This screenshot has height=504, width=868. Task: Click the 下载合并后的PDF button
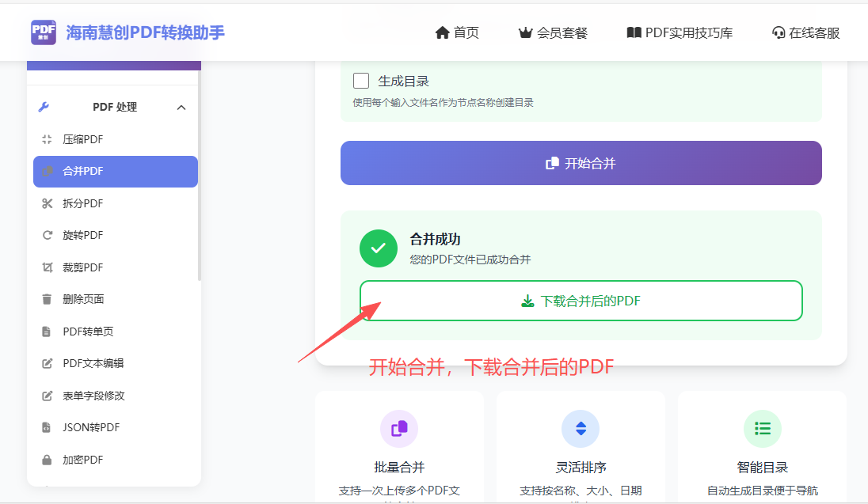pyautogui.click(x=581, y=301)
